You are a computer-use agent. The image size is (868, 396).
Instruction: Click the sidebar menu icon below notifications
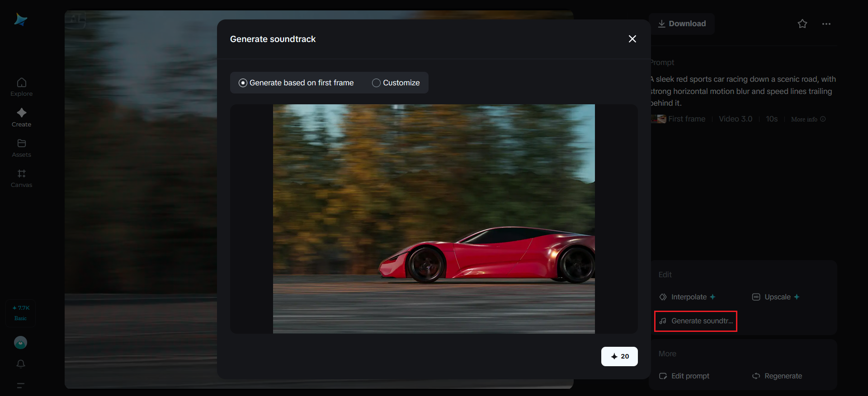(21, 386)
